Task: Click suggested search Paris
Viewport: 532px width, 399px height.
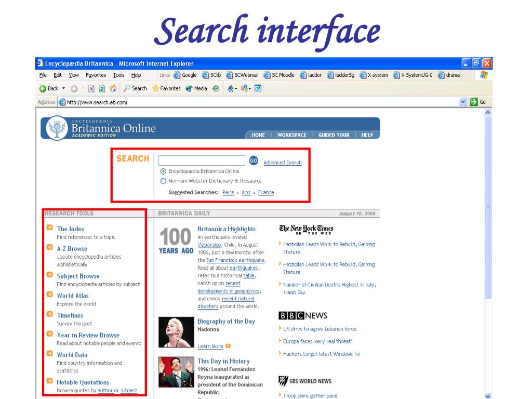Action: click(x=228, y=192)
